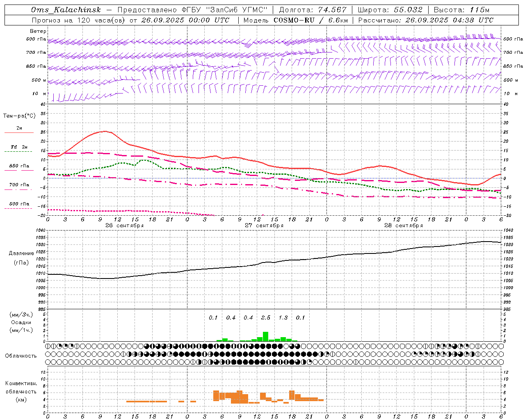Select the provider text ФГБУ "ЗапСиб УГМС"
Image resolution: width=525 pixels, height=420 pixels.
pos(224,10)
